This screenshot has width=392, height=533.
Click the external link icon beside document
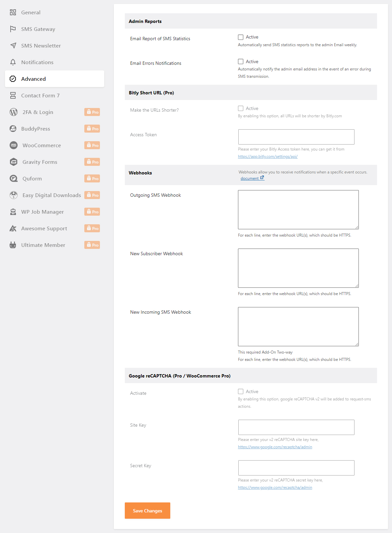point(262,178)
